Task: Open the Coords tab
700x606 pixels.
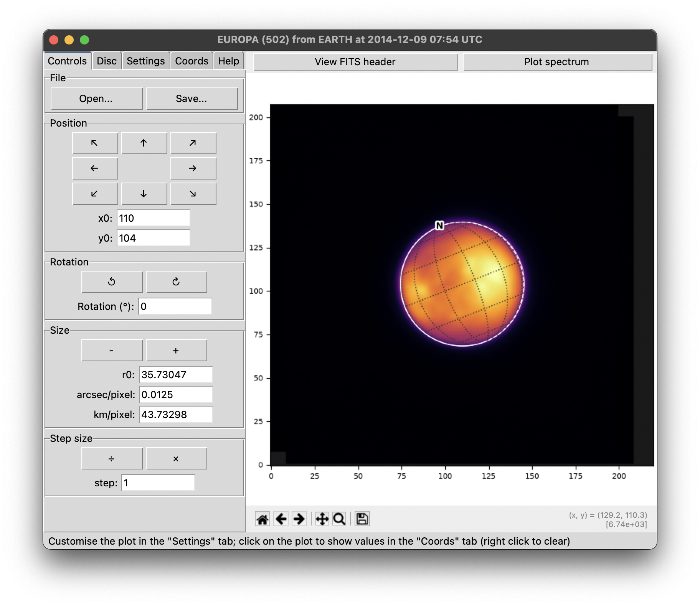Action: click(192, 61)
